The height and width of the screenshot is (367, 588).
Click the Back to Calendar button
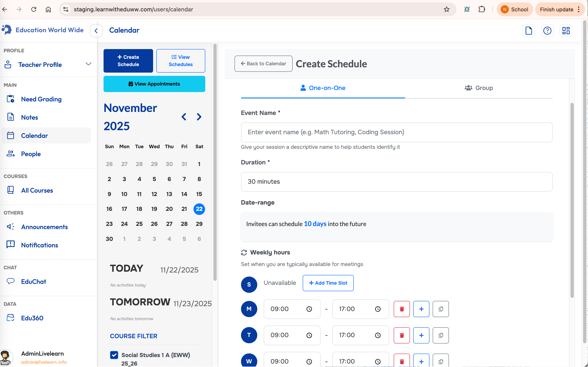(263, 64)
